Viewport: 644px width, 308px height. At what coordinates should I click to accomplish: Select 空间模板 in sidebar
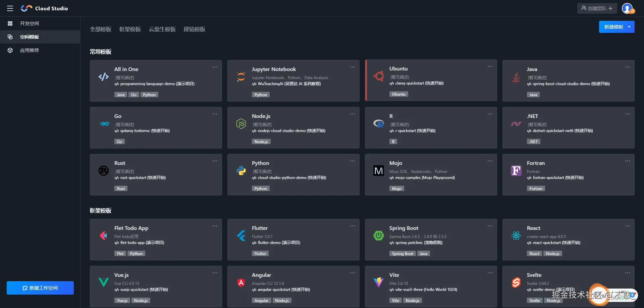[40, 37]
